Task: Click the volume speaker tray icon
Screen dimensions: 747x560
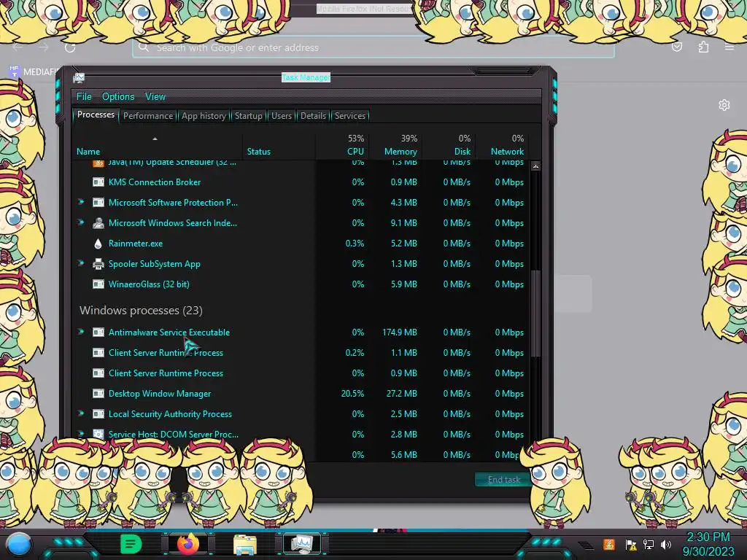Action: [666, 545]
